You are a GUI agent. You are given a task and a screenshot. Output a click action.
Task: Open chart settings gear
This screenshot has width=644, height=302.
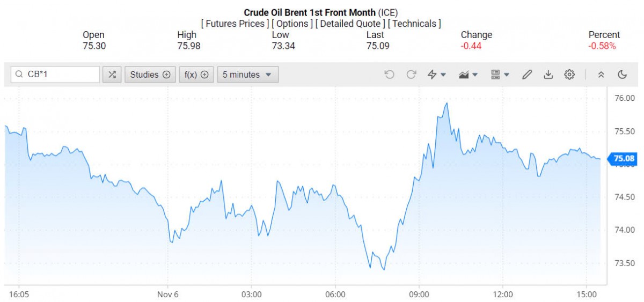point(569,75)
